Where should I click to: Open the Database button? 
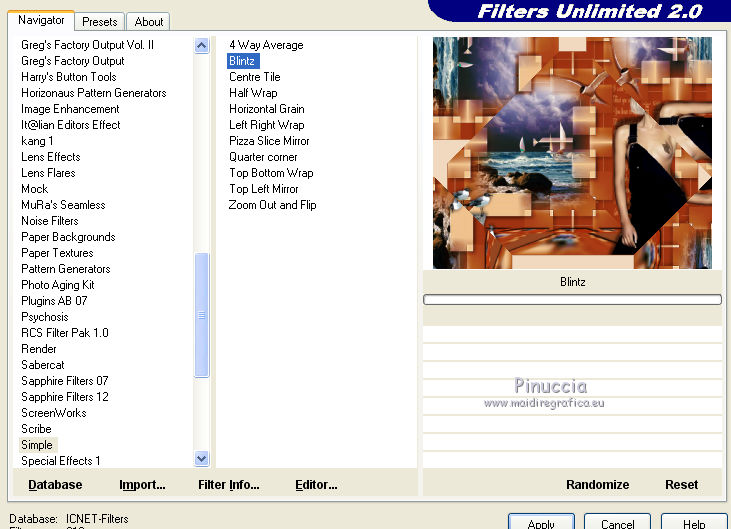[55, 485]
